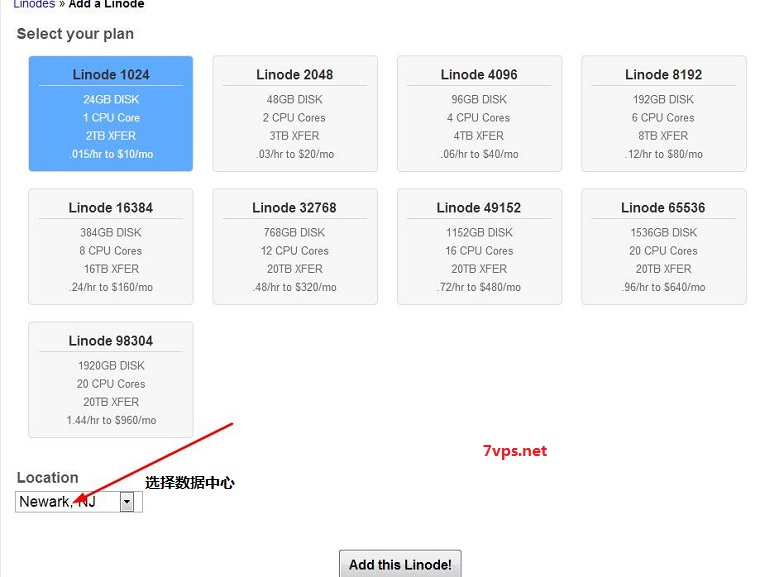760x577 pixels.
Task: Click '.015/hr to $10/mo' price text
Action: pos(111,154)
